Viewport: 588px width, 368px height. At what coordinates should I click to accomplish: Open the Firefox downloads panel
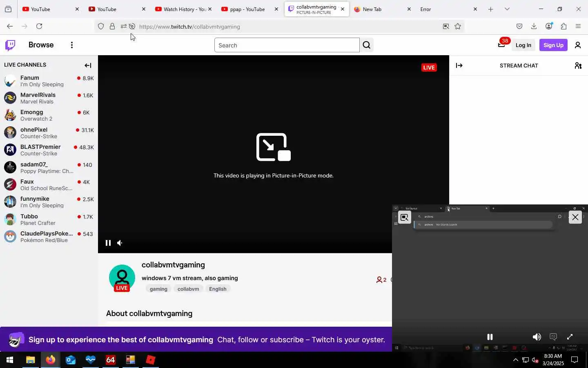point(534,26)
